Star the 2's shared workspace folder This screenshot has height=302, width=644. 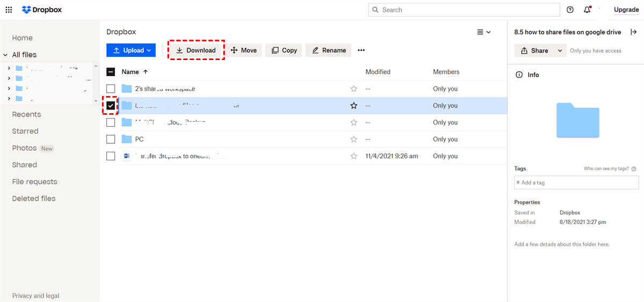[354, 89]
